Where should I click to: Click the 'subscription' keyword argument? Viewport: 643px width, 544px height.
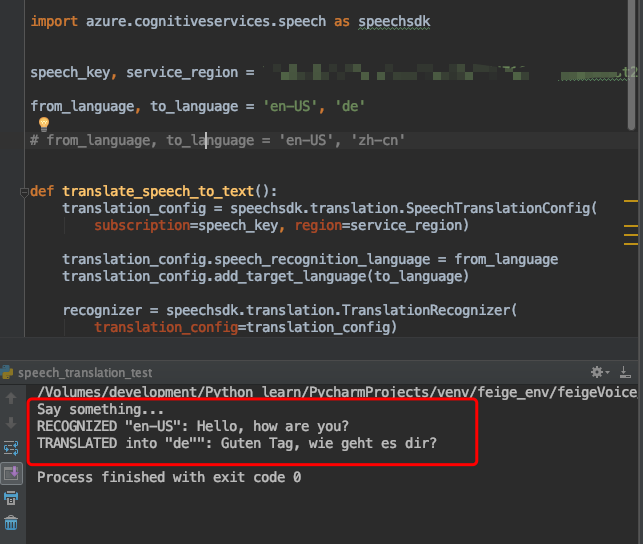142,225
